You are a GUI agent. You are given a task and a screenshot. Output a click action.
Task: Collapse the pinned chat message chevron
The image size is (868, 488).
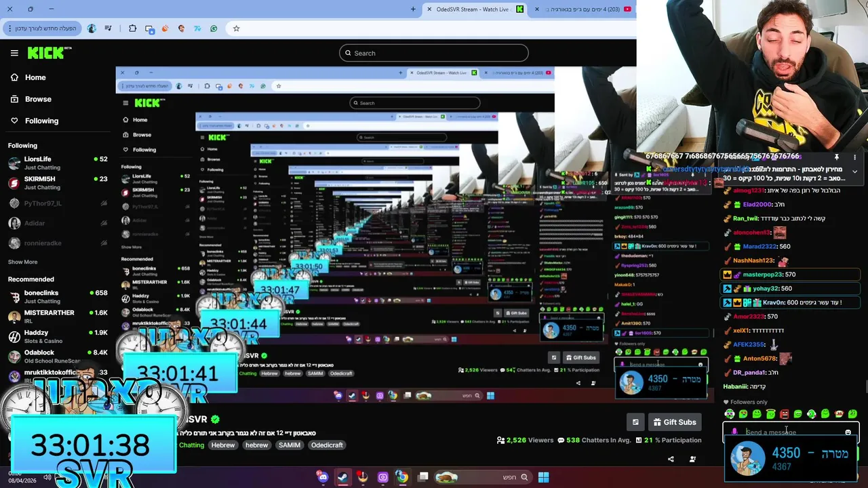point(855,172)
